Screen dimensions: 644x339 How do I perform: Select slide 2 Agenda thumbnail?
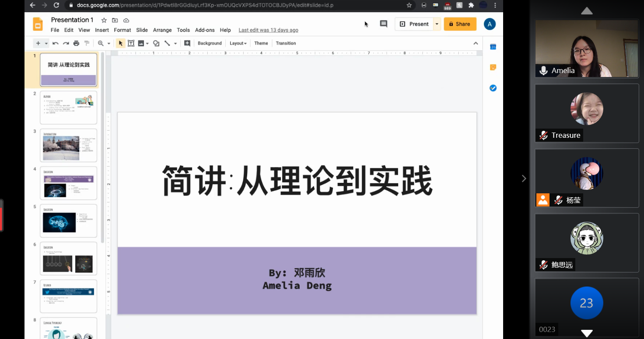click(68, 107)
